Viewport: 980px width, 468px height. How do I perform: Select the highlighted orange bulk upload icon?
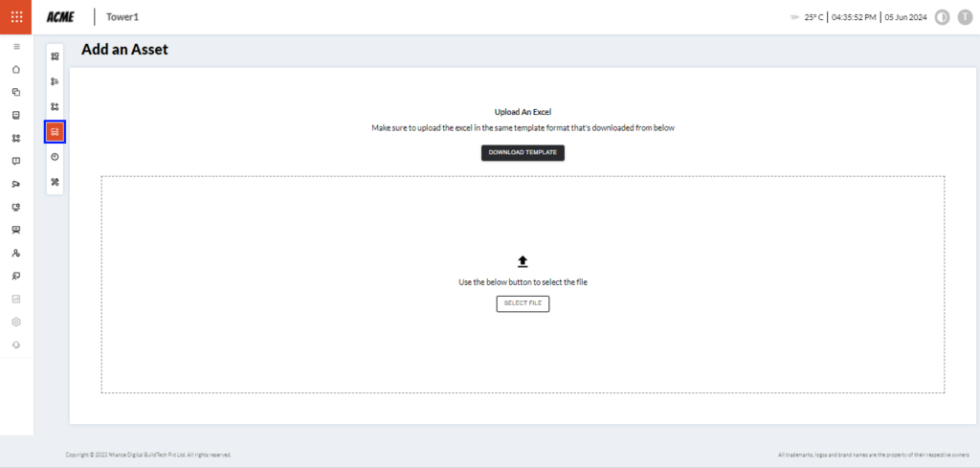[x=55, y=131]
